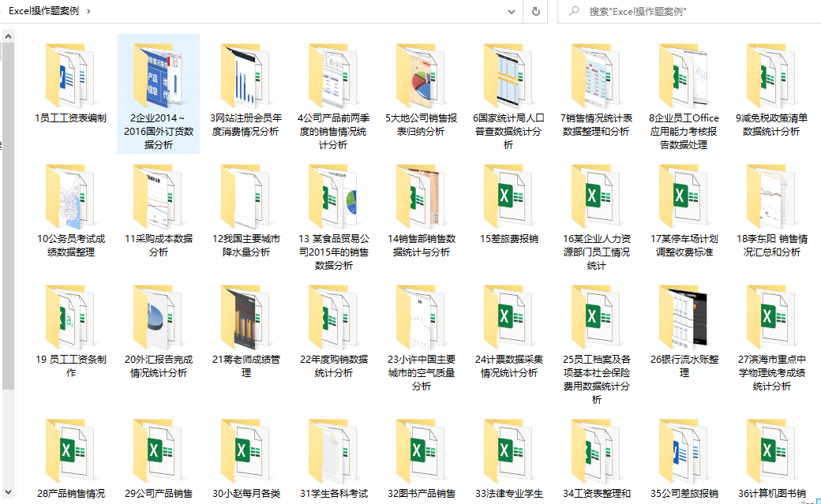Open folder 29公司产品销售
Viewport: 821px width, 504px height.
(x=158, y=458)
